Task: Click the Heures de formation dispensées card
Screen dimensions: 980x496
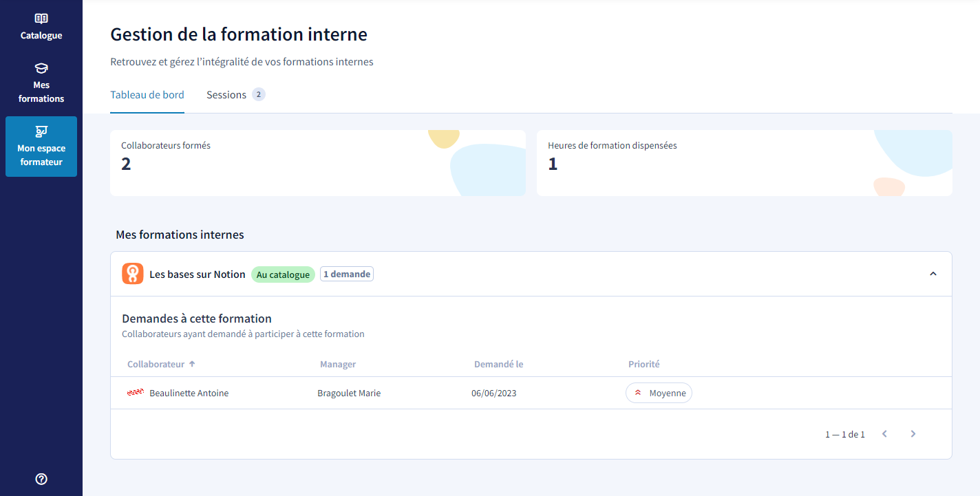Action: pos(745,163)
